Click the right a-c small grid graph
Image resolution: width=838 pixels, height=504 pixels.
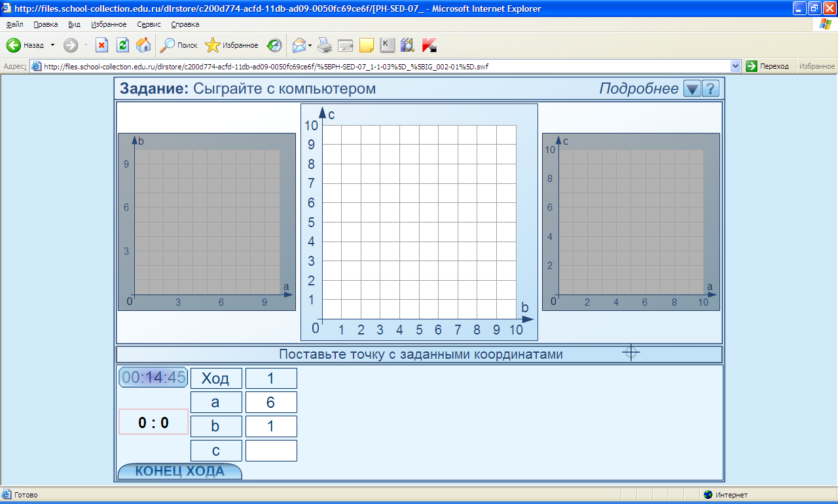pos(631,222)
